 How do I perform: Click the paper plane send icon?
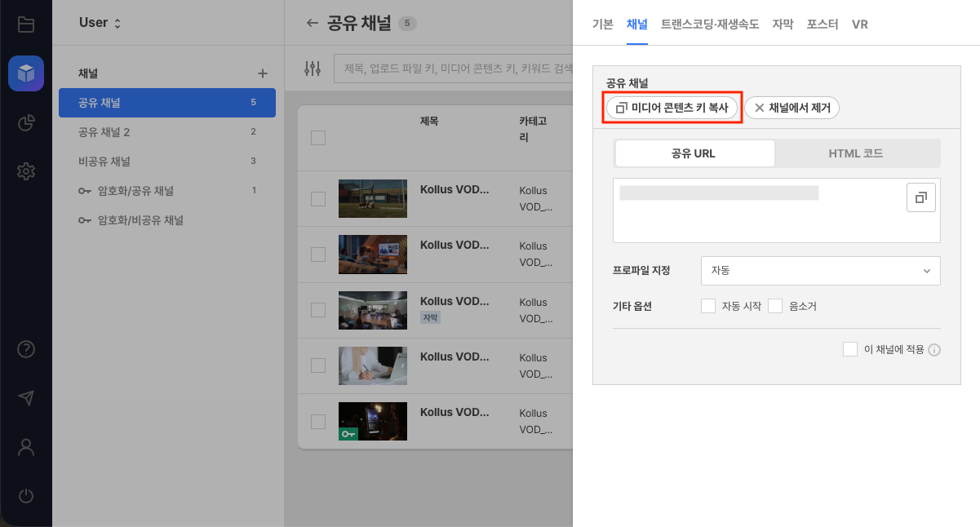(x=26, y=397)
